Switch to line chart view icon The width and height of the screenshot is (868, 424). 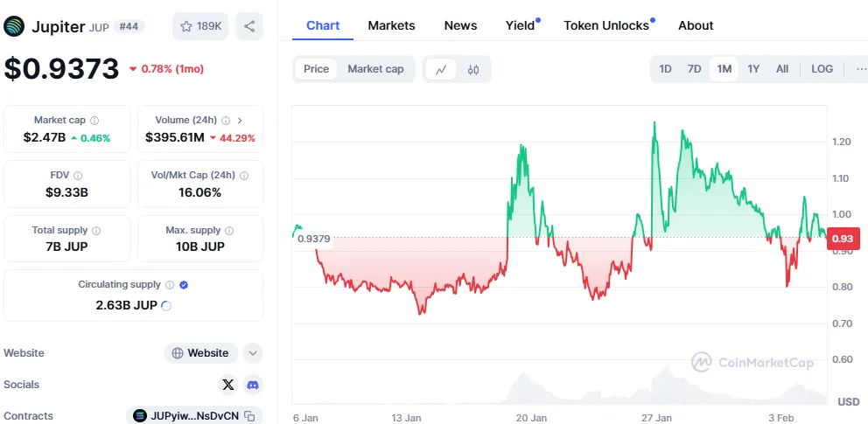pos(441,69)
